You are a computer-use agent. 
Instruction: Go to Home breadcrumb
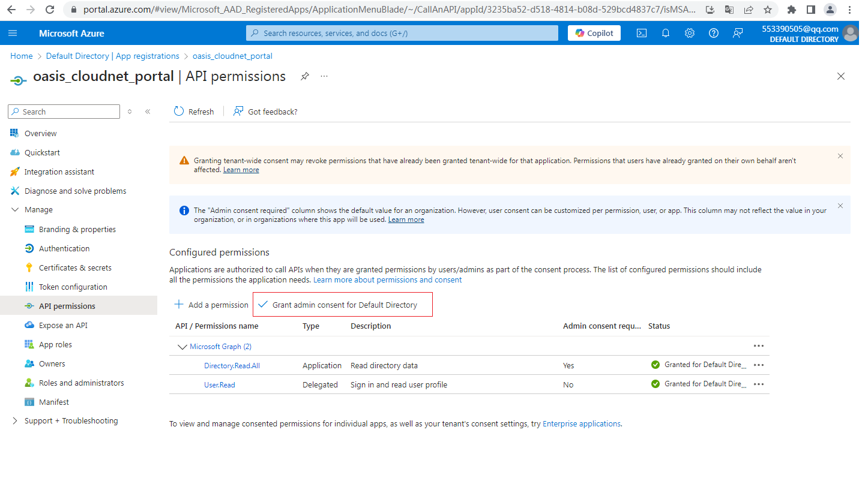click(22, 56)
